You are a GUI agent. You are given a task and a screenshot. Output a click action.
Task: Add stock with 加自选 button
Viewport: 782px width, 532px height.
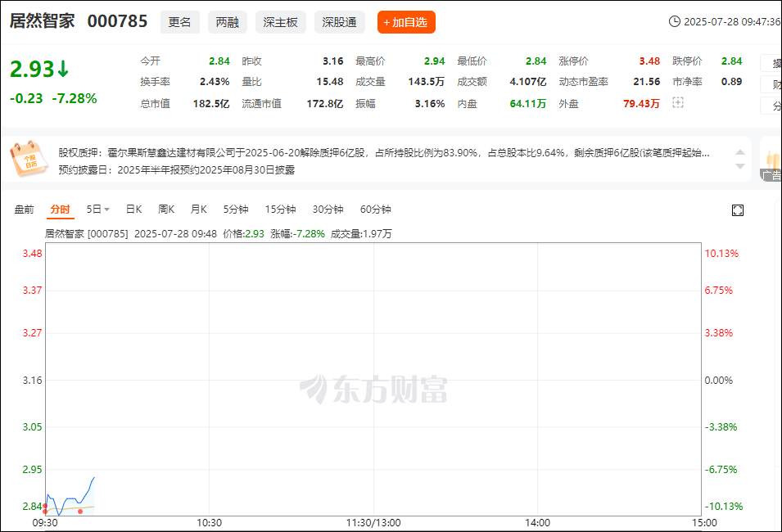point(406,22)
